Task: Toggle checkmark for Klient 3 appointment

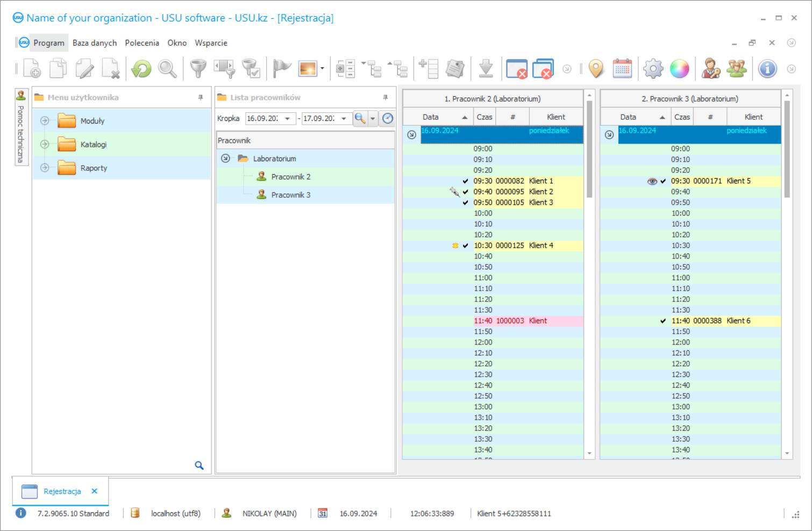Action: click(x=466, y=203)
